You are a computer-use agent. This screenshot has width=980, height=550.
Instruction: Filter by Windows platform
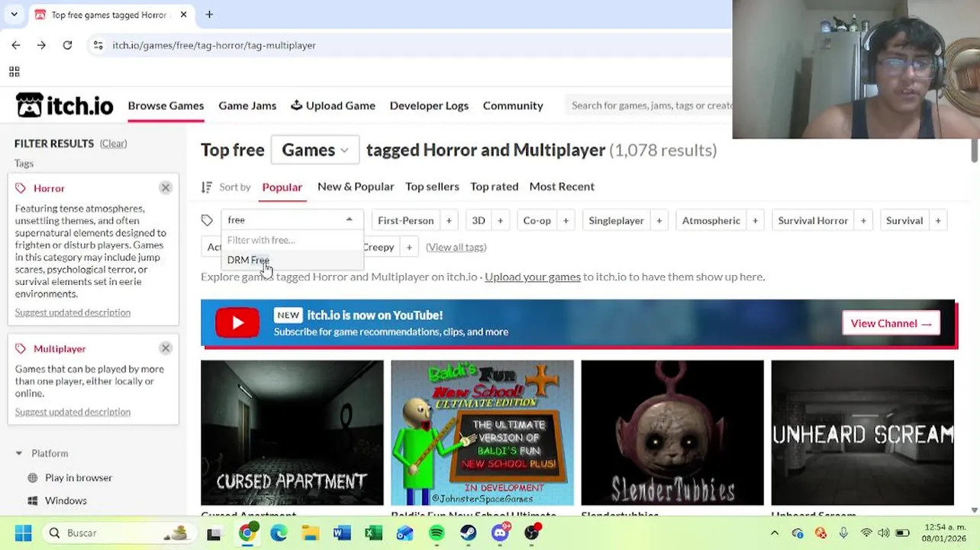coord(66,500)
